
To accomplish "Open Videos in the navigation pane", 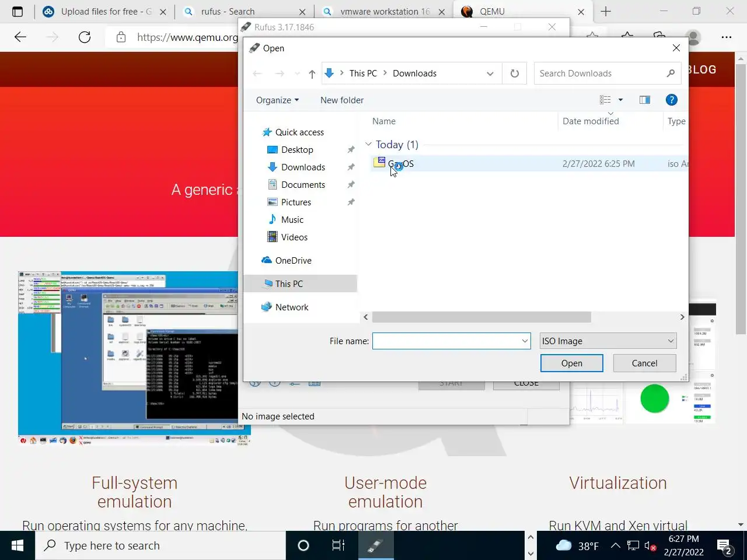I will pos(294,237).
